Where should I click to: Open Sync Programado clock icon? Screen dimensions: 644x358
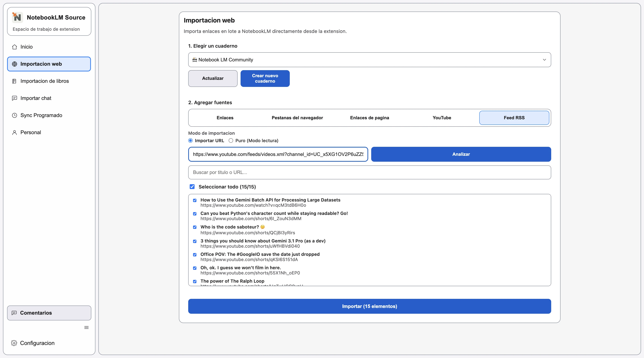[x=15, y=115]
